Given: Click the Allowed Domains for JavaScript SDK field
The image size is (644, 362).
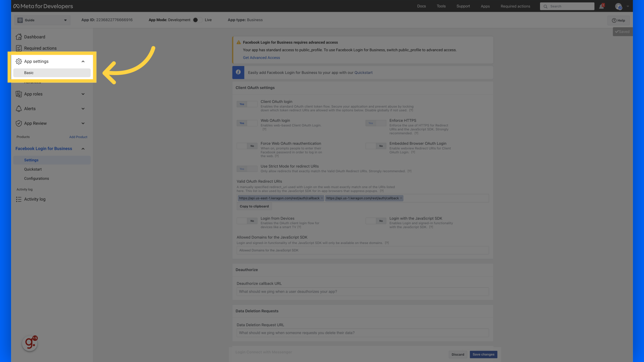Looking at the screenshot, I should coord(363,250).
